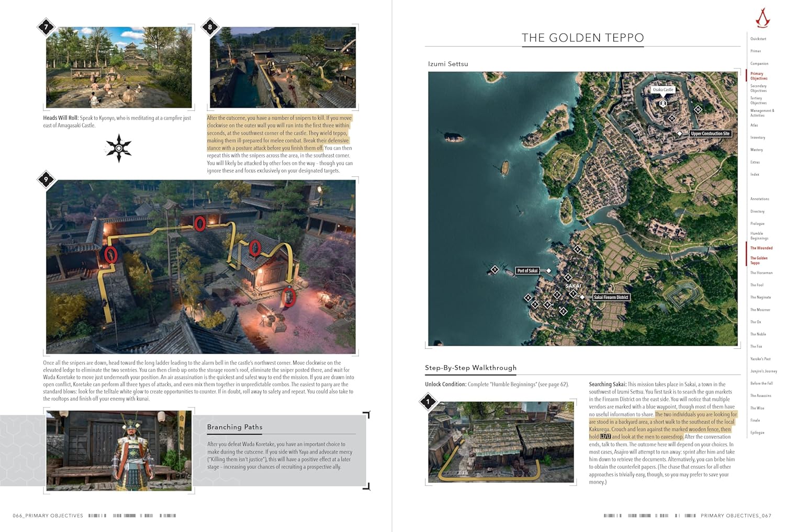The height and width of the screenshot is (532, 785).
Task: Click the diamond marker at Sakai Firearm District
Action: pos(582,297)
